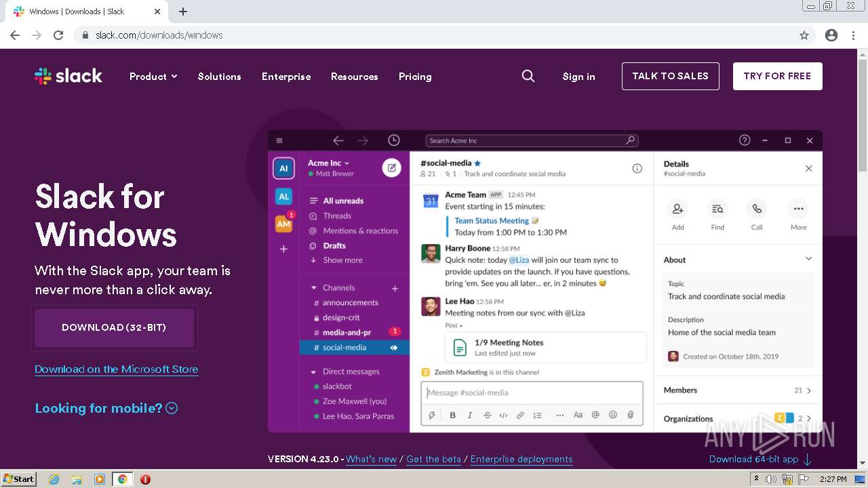Open the Post dropdown under Lee Hao's message
Viewport: 868px width, 488px height.
tap(454, 325)
